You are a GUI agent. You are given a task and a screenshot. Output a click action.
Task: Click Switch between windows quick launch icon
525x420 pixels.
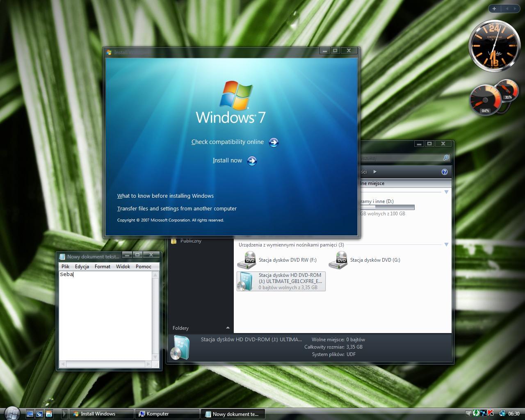click(x=39, y=414)
